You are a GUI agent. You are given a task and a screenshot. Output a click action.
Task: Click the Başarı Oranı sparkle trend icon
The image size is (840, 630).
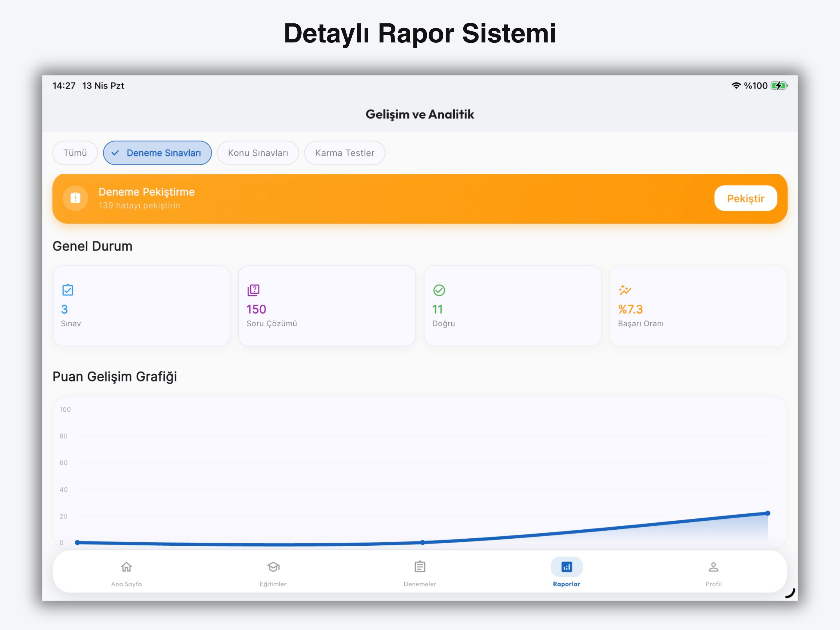625,290
